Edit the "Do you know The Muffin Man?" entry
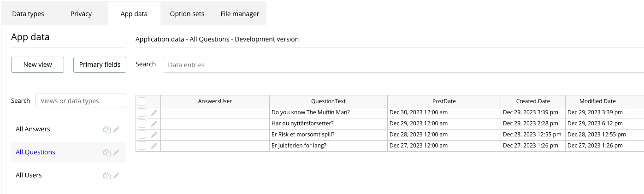Viewport: 644px width, 194px height. 154,112
